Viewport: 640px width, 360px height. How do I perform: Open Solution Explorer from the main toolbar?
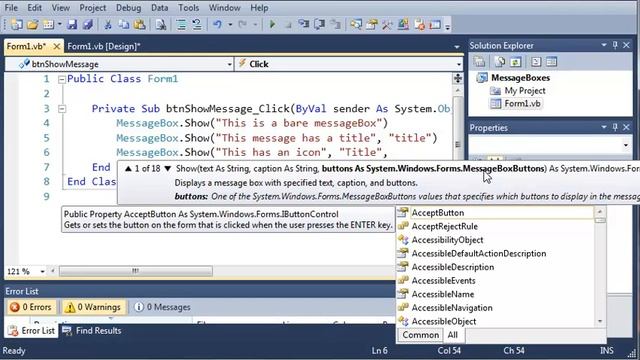pos(356,25)
